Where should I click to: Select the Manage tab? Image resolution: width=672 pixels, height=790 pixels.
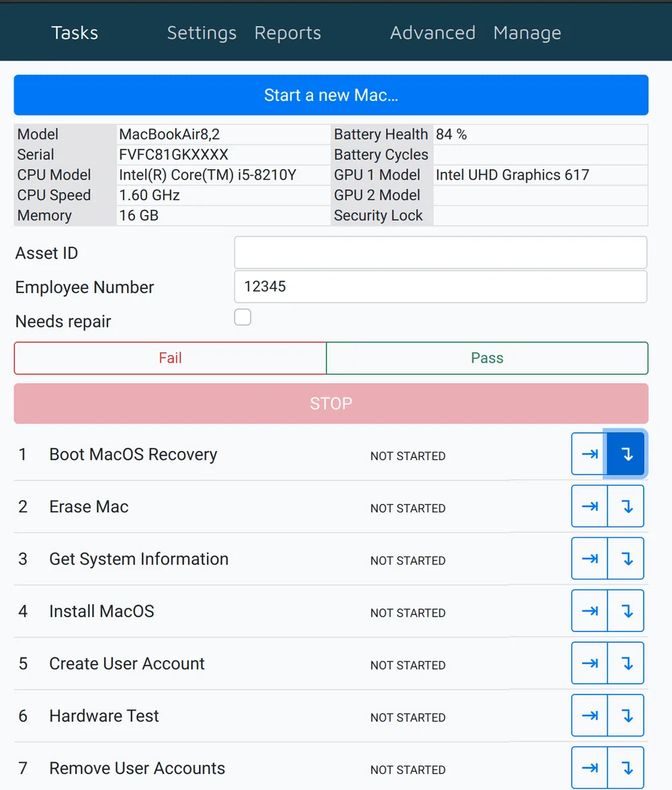tap(527, 33)
